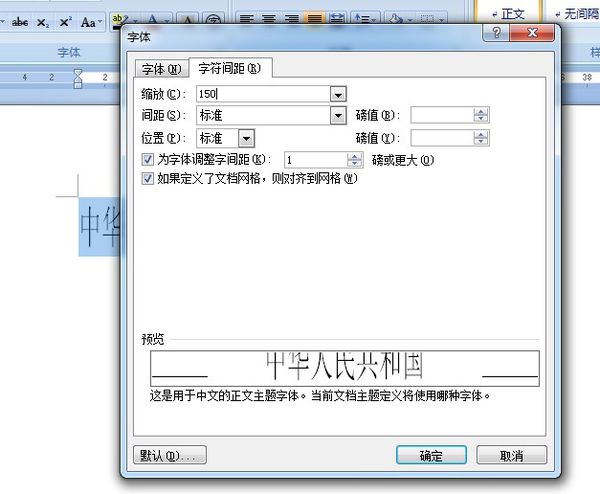The height and width of the screenshot is (494, 600).
Task: Open the shading color dropdown arrow
Action: tap(410, 19)
